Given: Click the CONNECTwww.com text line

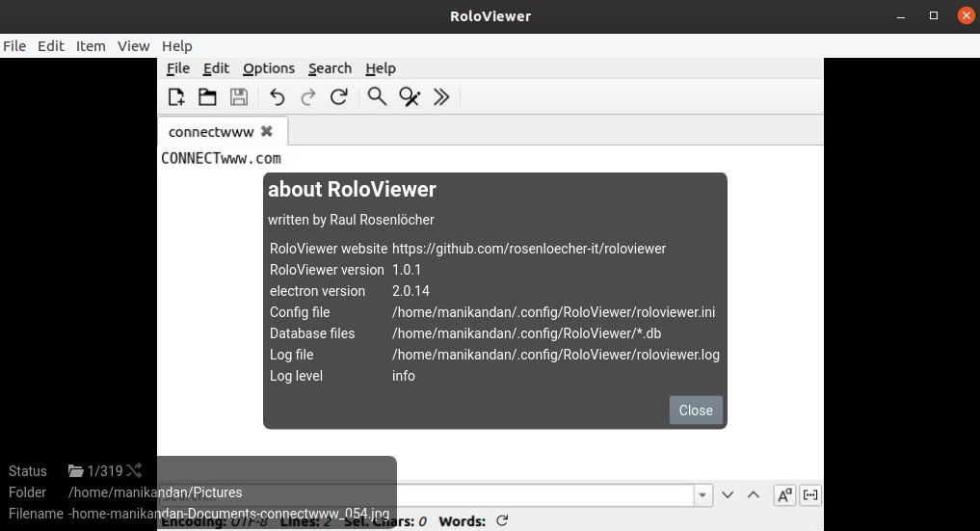Looking at the screenshot, I should point(222,159).
